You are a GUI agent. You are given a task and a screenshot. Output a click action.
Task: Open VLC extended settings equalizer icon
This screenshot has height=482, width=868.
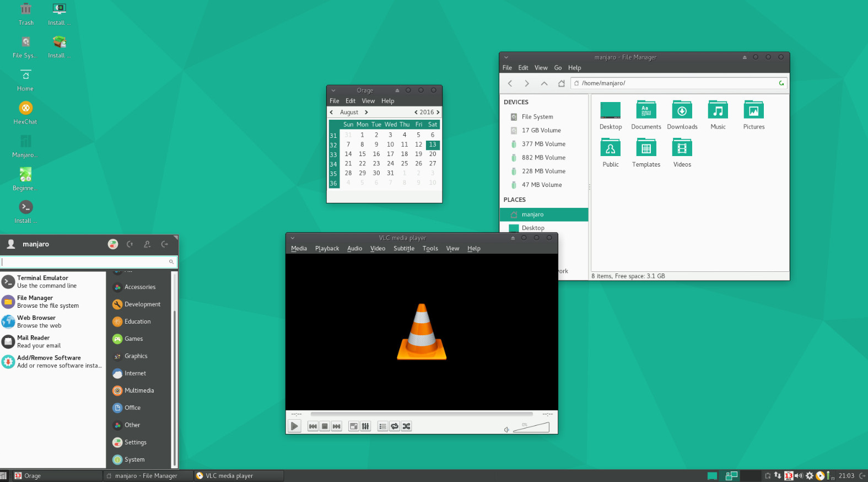pos(365,426)
